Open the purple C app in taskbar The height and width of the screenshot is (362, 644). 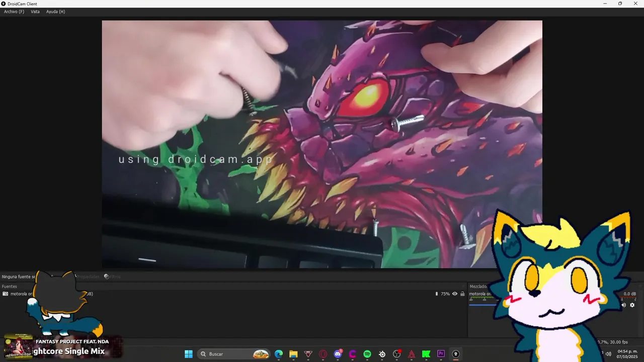[x=352, y=354]
